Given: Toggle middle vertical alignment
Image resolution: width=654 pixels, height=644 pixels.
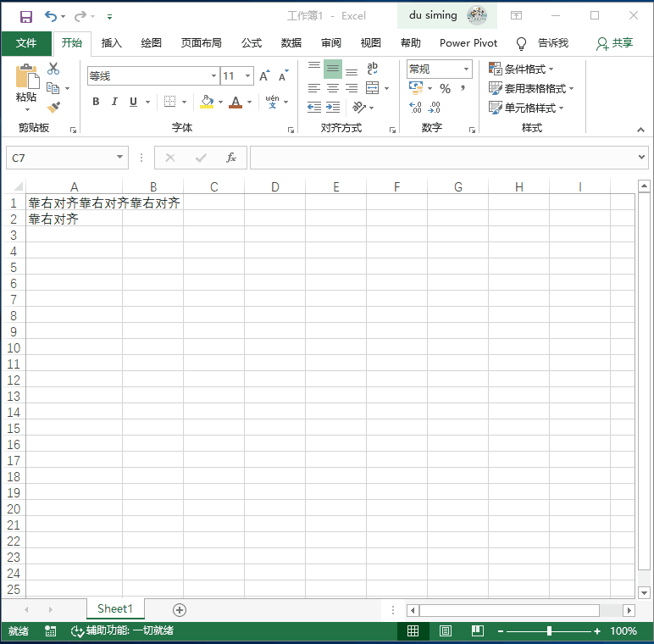Looking at the screenshot, I should point(333,69).
